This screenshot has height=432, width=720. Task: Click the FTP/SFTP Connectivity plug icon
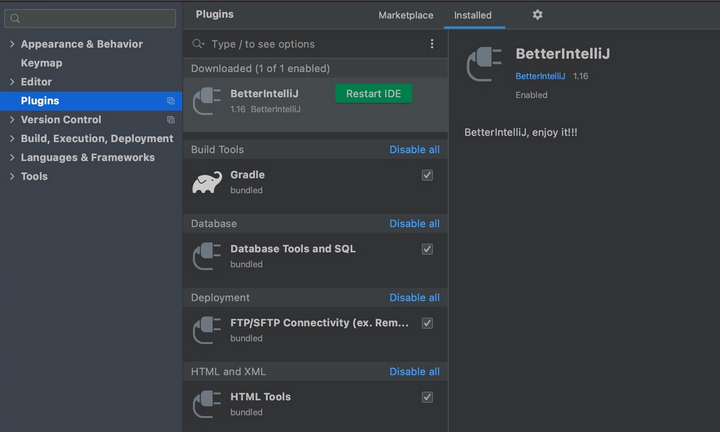pyautogui.click(x=207, y=330)
